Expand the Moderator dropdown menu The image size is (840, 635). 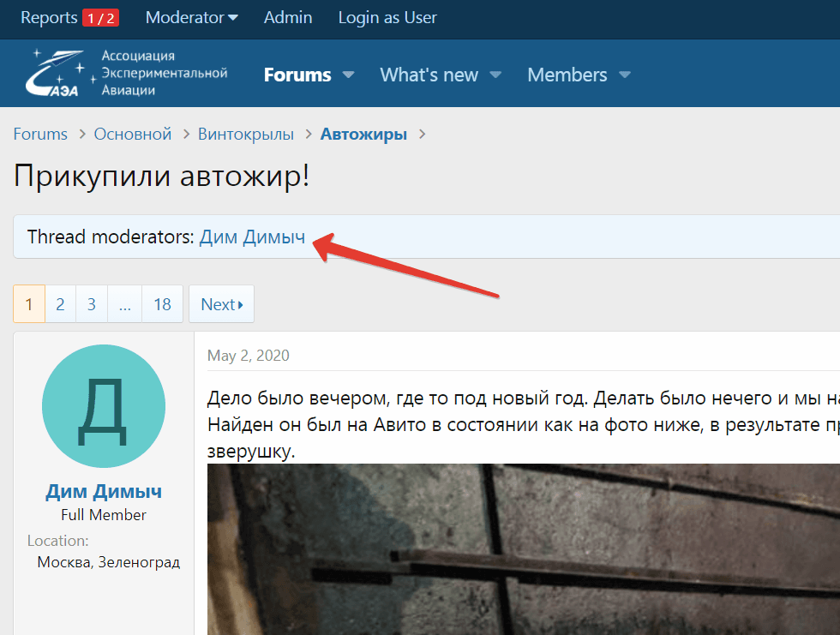(x=191, y=18)
